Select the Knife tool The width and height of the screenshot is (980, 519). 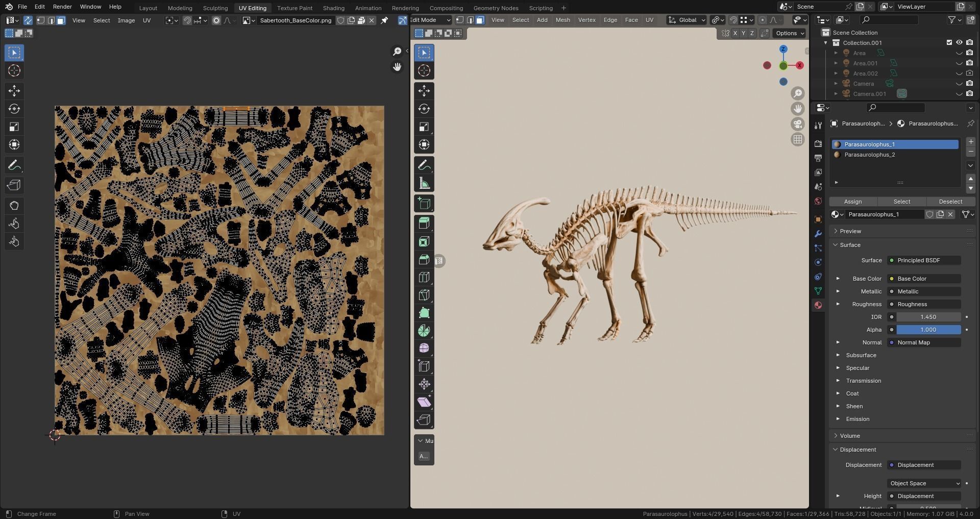click(424, 295)
